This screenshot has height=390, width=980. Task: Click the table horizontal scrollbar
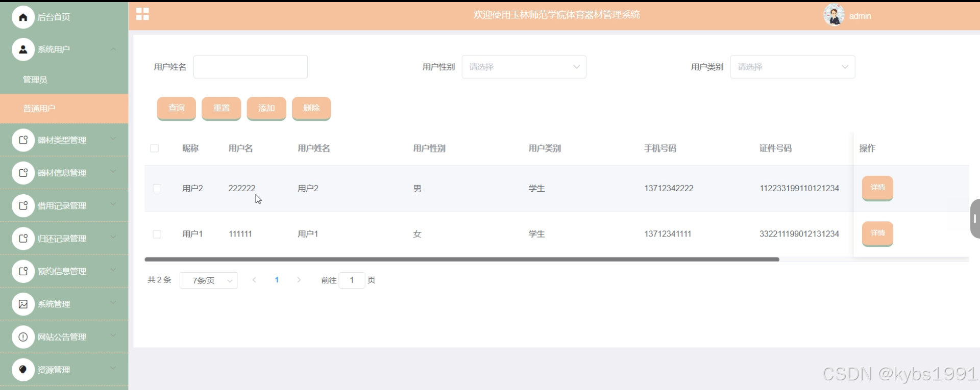(x=462, y=259)
